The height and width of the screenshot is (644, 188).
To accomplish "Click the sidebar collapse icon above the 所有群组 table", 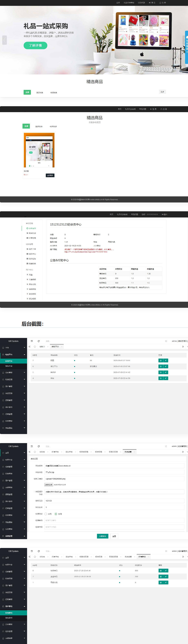I will 32,551.
